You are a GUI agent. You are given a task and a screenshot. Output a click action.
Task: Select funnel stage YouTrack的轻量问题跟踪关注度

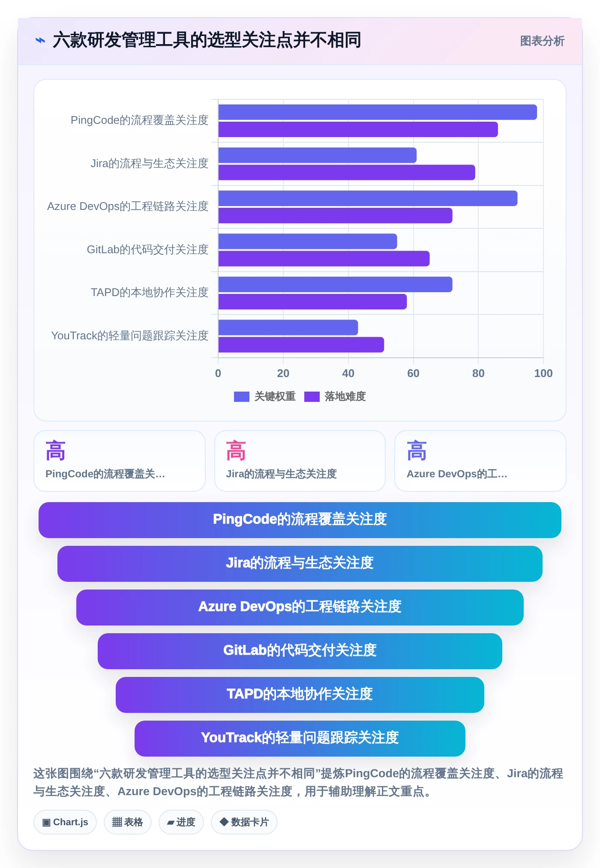[x=300, y=739]
